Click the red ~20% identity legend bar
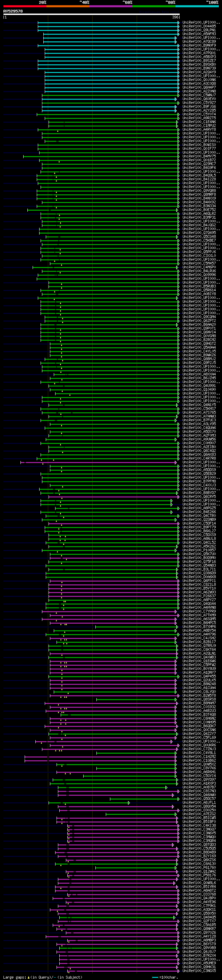Screen dimensions: 222x980 point(25,6)
